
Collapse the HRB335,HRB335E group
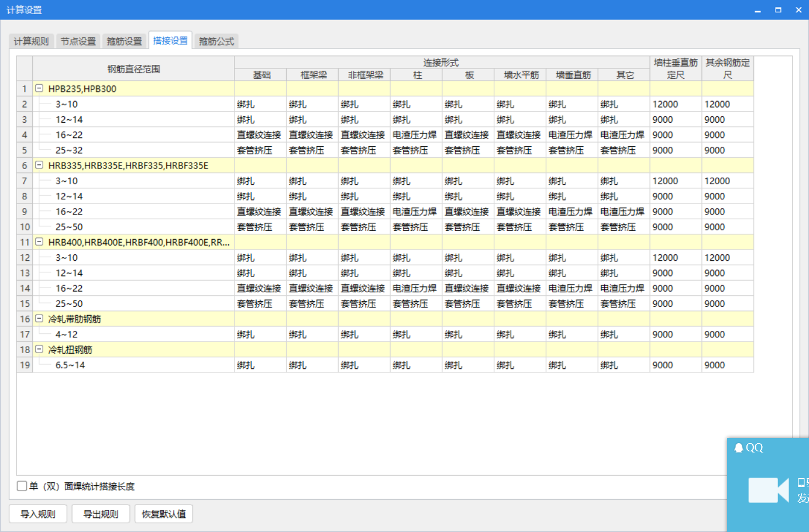click(x=39, y=165)
